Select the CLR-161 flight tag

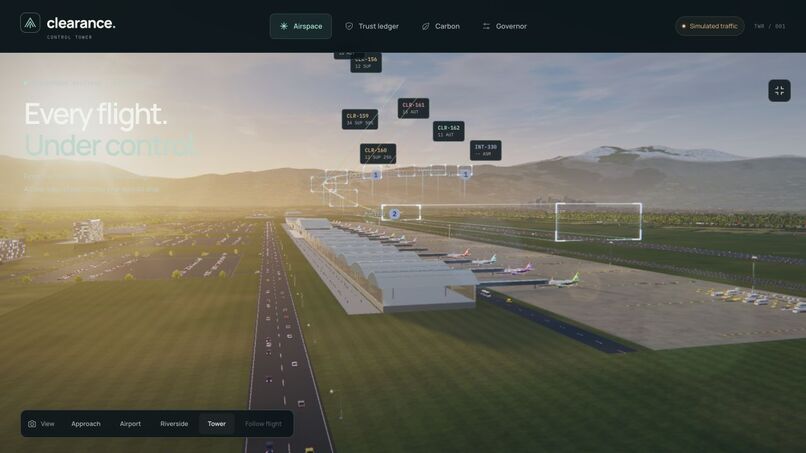[413, 108]
